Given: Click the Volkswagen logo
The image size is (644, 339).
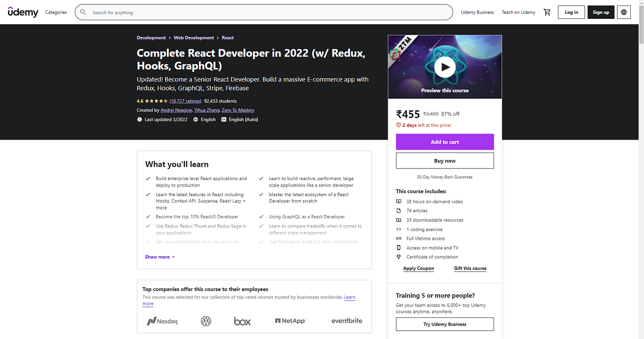Looking at the screenshot, I should coord(206,321).
